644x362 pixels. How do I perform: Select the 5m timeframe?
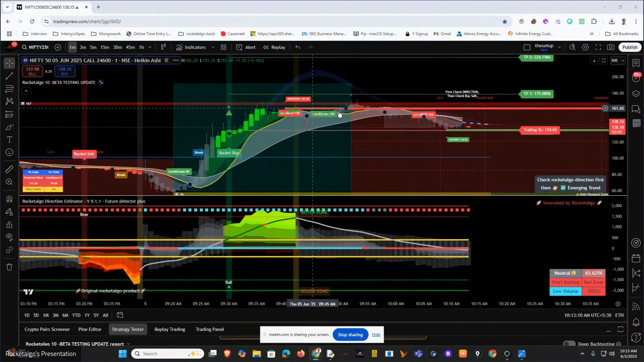93,47
